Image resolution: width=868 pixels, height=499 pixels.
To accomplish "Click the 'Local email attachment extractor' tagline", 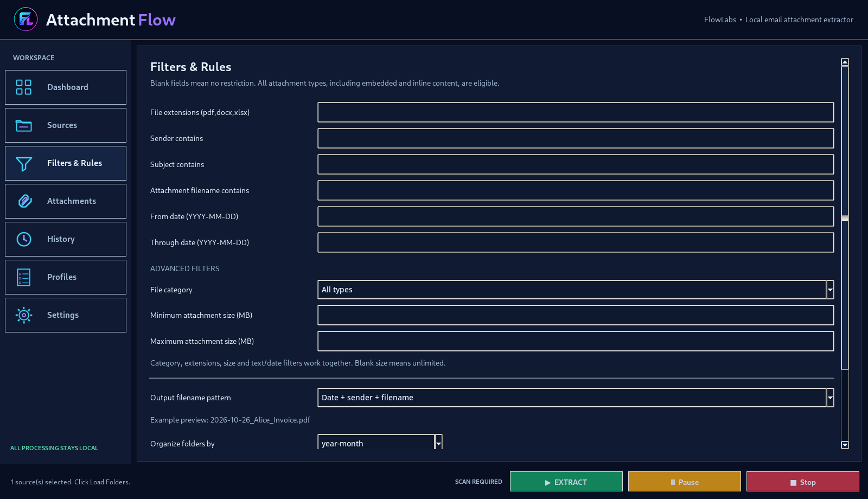I will pos(799,20).
